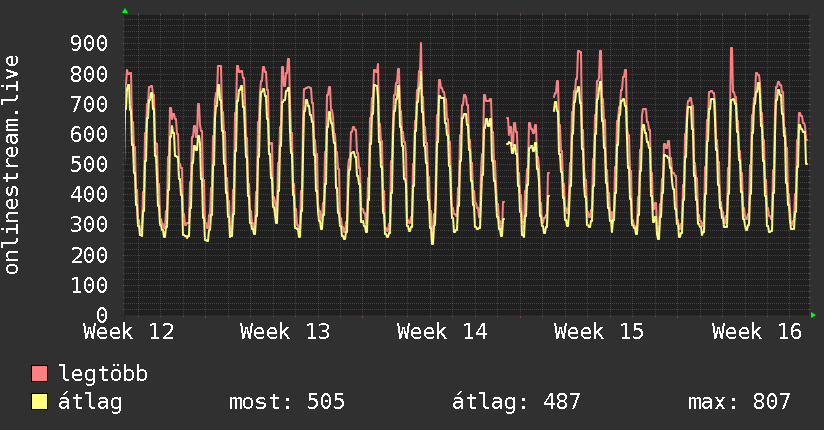Click the green arrow ending the x-axis
The width and height of the screenshot is (824, 430).
coord(813,315)
